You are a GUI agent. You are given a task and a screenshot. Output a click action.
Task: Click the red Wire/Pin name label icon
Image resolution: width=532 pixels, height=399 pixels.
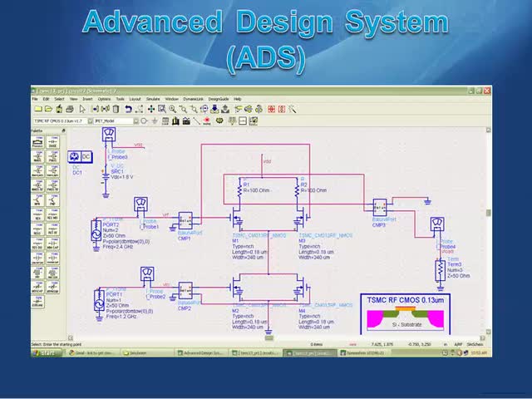click(207, 121)
